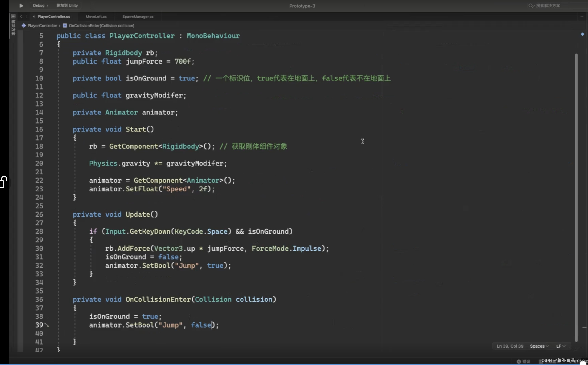The image size is (588, 365).
Task: Open the LF line ending dropdown
Action: (561, 346)
